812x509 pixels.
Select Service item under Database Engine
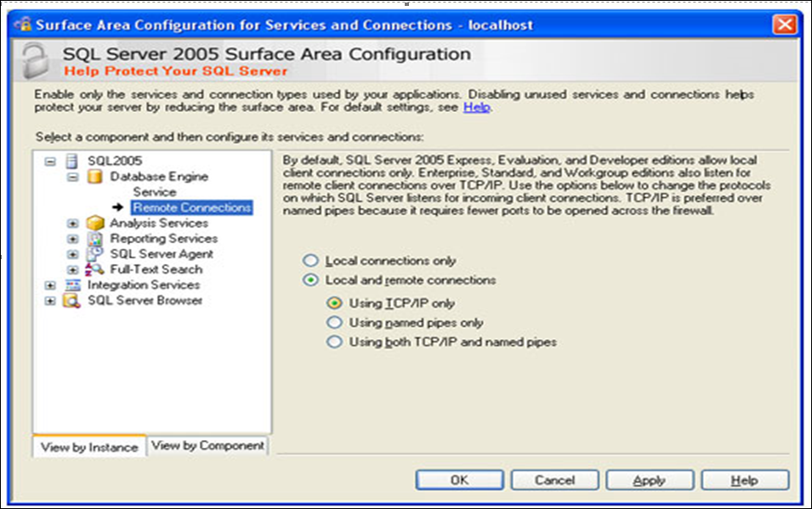(x=154, y=192)
